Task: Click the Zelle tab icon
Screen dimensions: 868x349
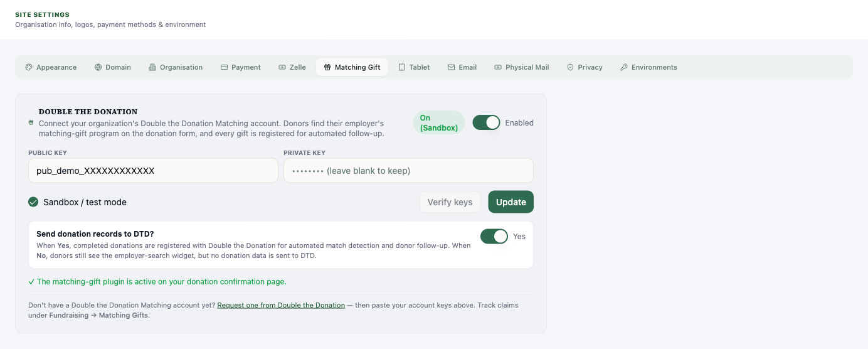Action: click(282, 67)
